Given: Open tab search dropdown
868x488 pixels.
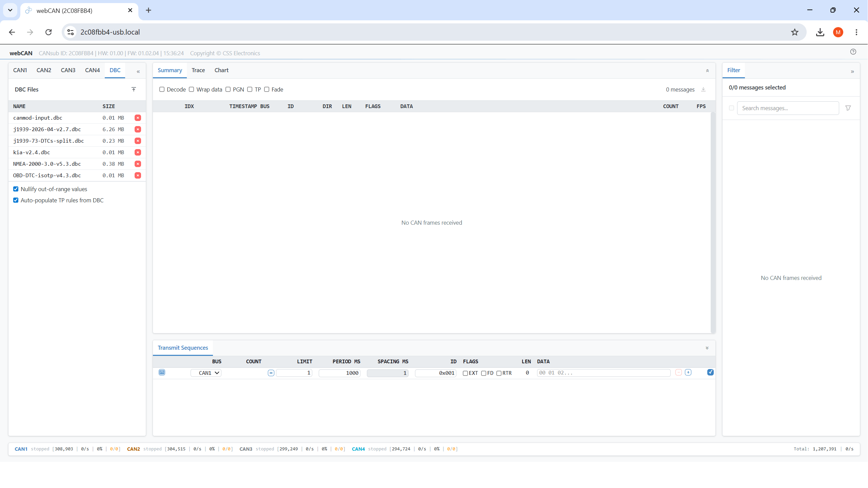Looking at the screenshot, I should [10, 10].
